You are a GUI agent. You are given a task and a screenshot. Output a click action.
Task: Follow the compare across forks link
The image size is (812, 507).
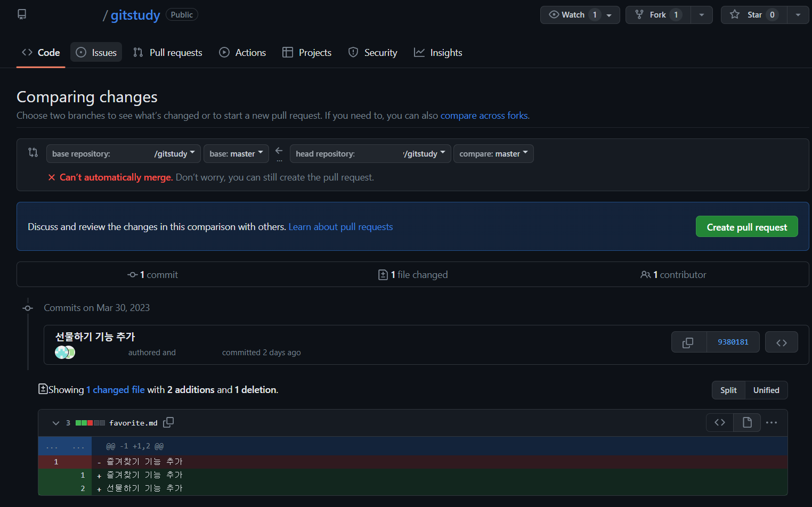click(x=484, y=116)
